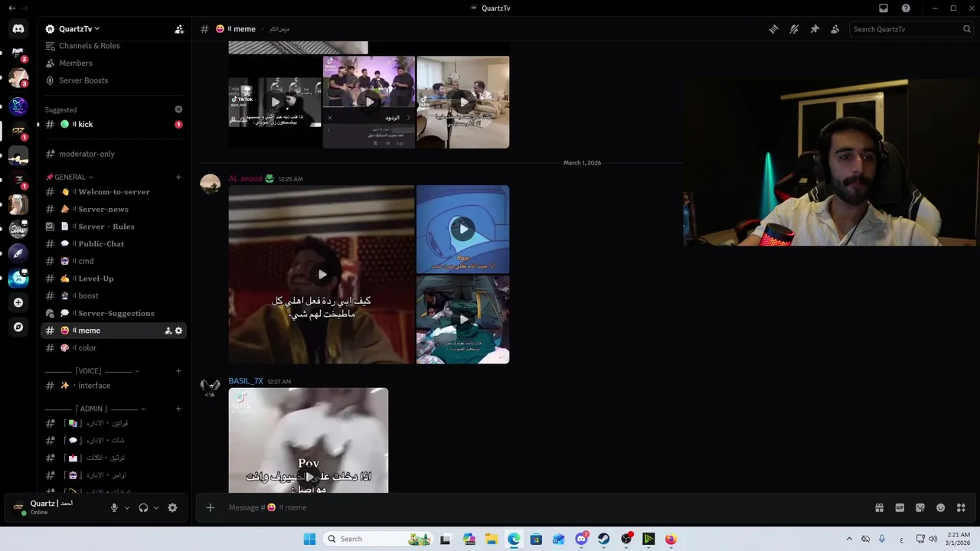
Task: Open headphone output options arrow
Action: click(x=156, y=507)
